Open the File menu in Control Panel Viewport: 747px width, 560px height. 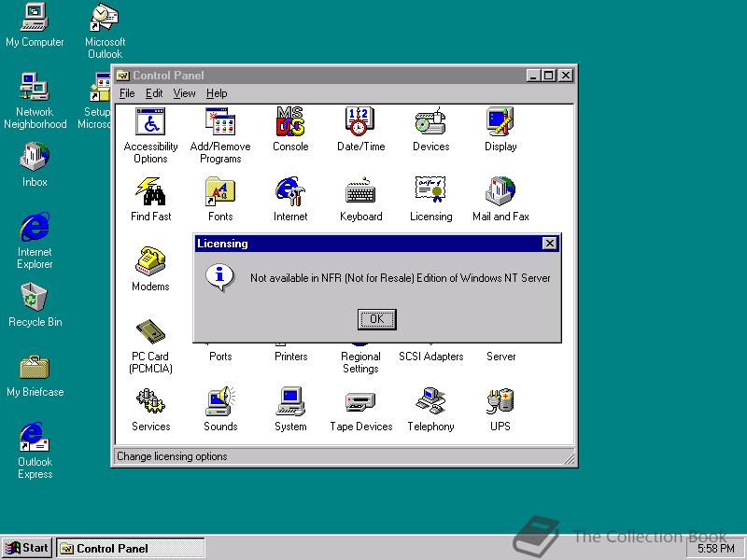tap(127, 93)
